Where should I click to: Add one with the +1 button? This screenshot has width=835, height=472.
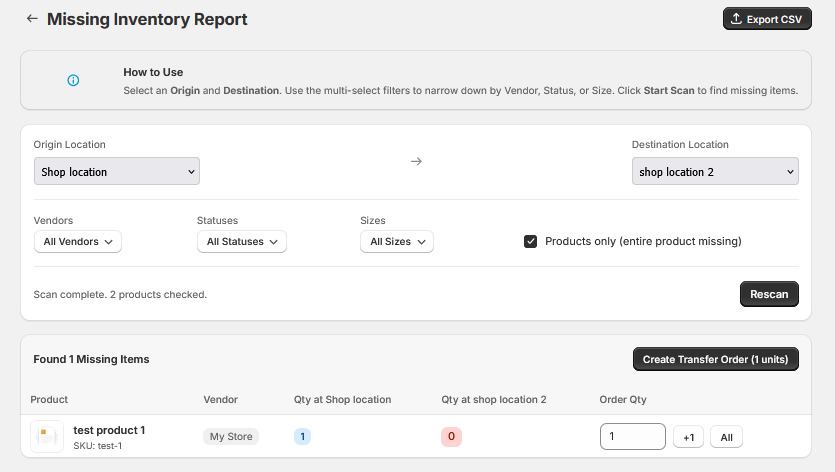point(689,437)
